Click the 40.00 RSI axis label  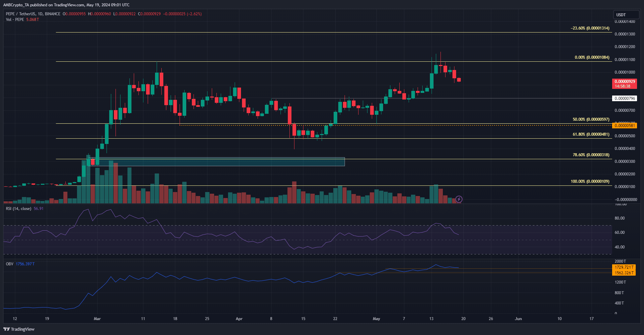pos(619,247)
